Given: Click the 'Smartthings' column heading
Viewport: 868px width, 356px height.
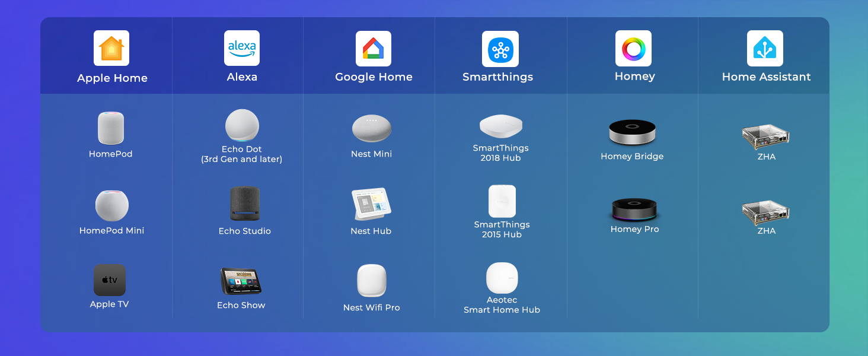Looking at the screenshot, I should 498,77.
